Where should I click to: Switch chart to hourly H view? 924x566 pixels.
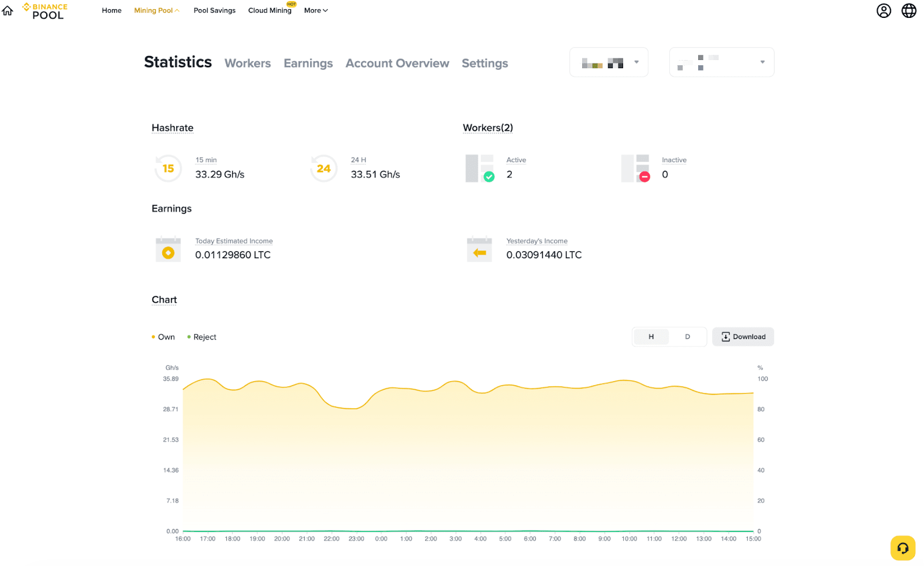pyautogui.click(x=651, y=337)
